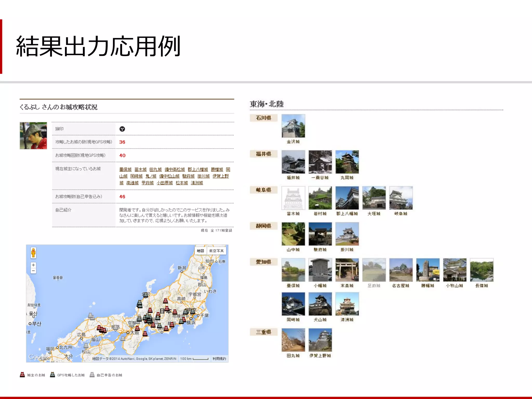Click the 愛知県 prefecture label
The width and height of the screenshot is (532, 399).
[264, 262]
